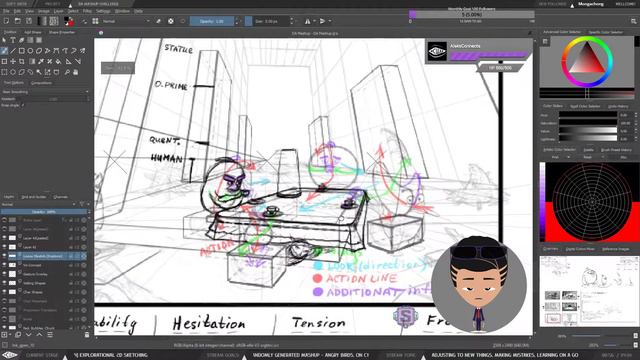
Task: Select the Calligraphy tool
Action: click(x=22, y=40)
